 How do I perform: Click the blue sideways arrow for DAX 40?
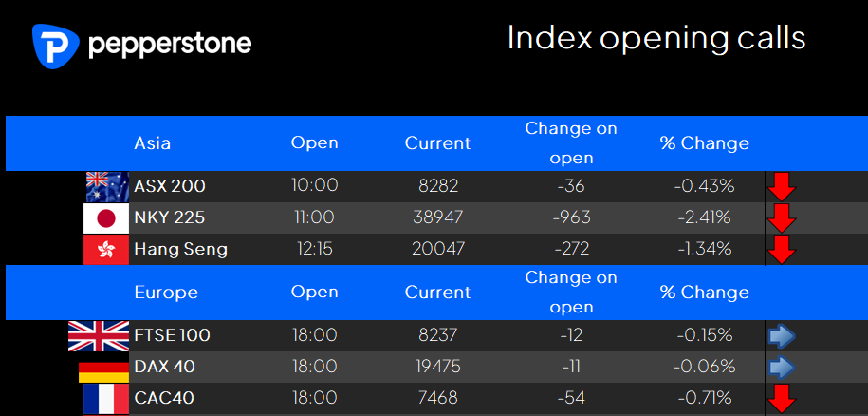[782, 367]
